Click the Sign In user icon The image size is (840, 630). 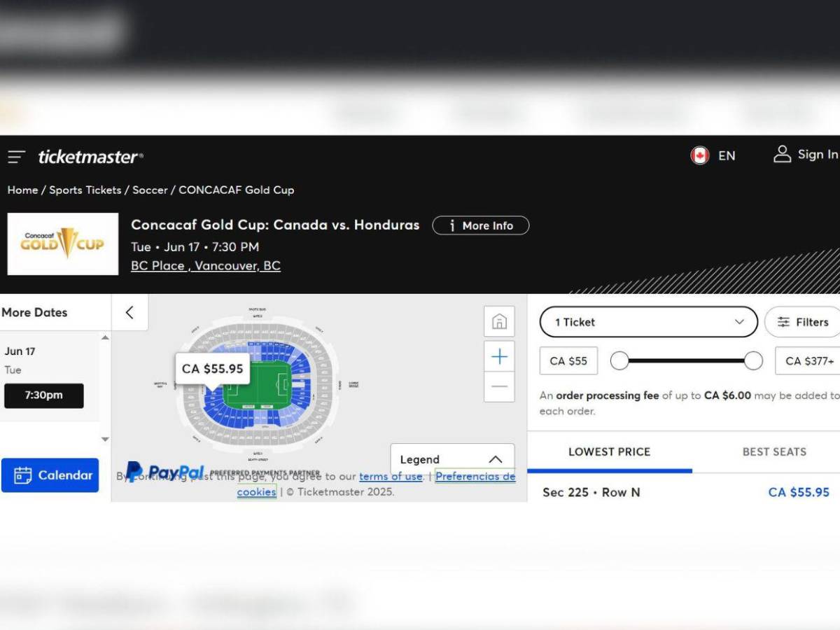782,155
